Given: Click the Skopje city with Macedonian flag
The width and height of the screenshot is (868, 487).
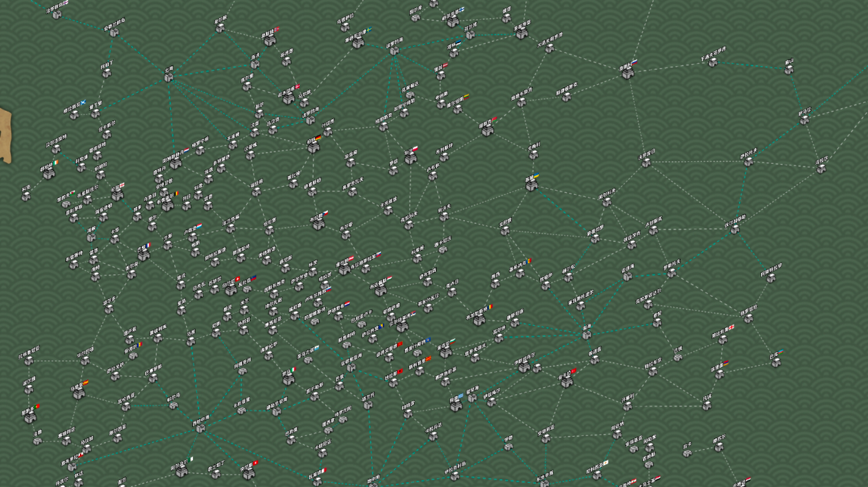Looking at the screenshot, I should pyautogui.click(x=420, y=371).
